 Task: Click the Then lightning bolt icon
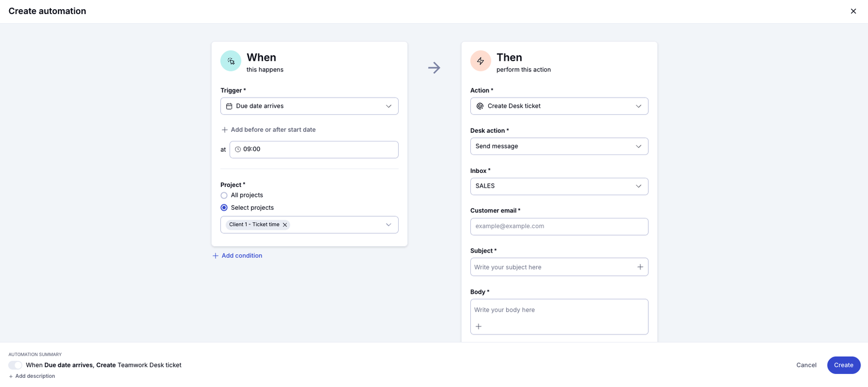coord(481,61)
